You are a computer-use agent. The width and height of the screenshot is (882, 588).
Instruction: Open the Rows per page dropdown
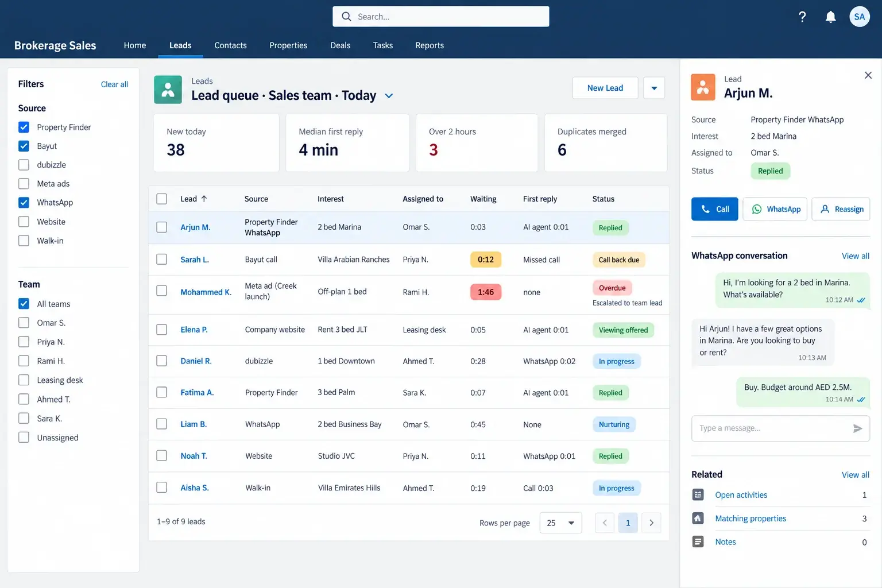click(560, 523)
